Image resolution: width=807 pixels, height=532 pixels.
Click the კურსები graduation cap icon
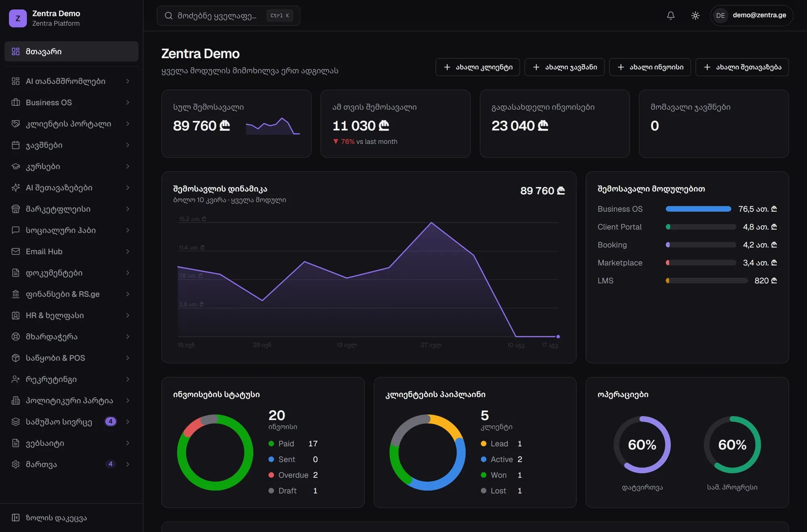pyautogui.click(x=16, y=166)
